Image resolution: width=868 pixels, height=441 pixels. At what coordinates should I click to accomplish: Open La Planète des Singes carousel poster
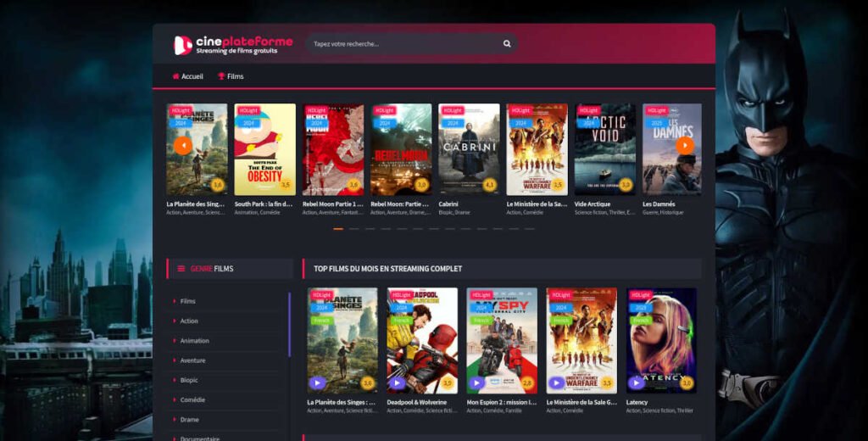pyautogui.click(x=197, y=149)
